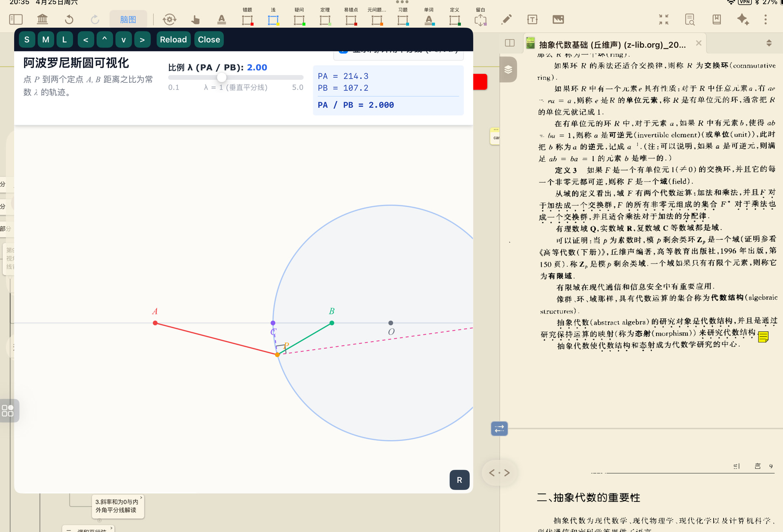Select the hand pointer tool
Image resolution: width=783 pixels, height=532 pixels.
(x=195, y=19)
